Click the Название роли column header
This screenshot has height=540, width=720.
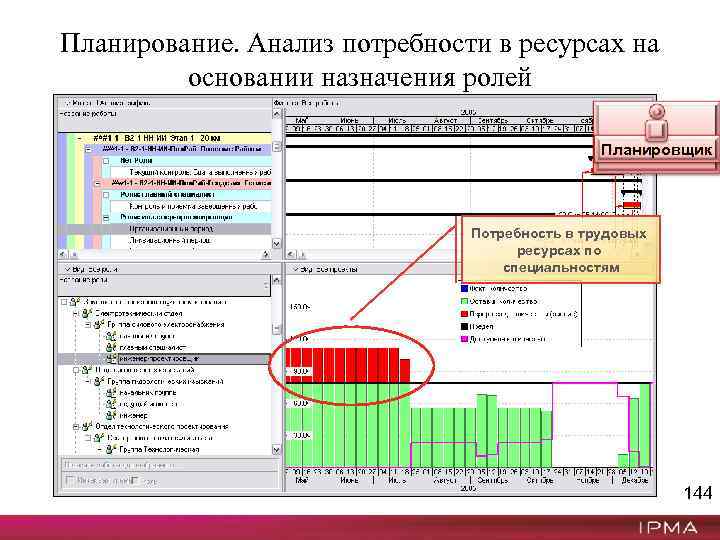164,286
